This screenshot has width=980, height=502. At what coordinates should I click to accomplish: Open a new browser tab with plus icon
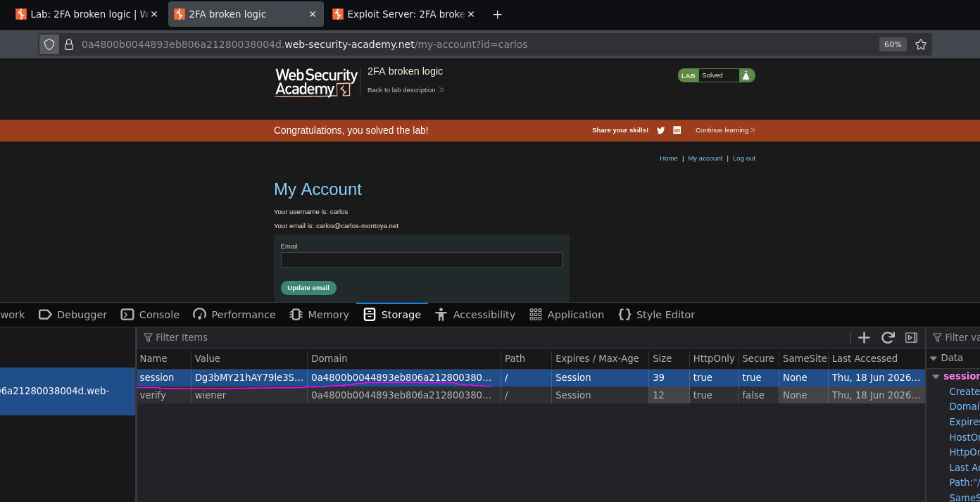497,14
